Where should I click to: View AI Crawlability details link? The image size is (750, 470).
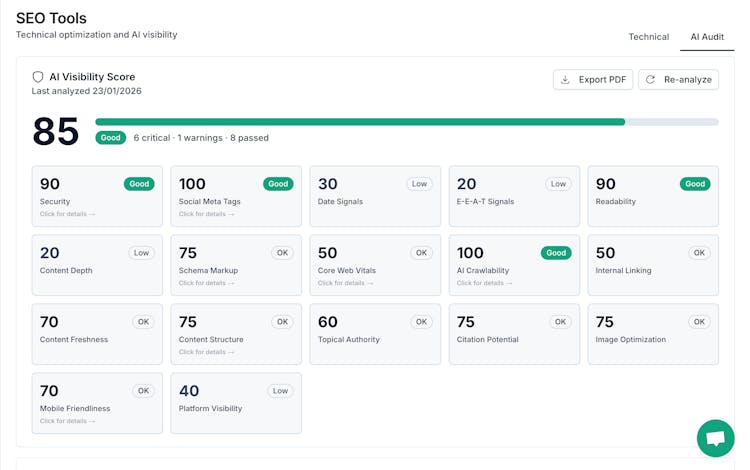(484, 283)
